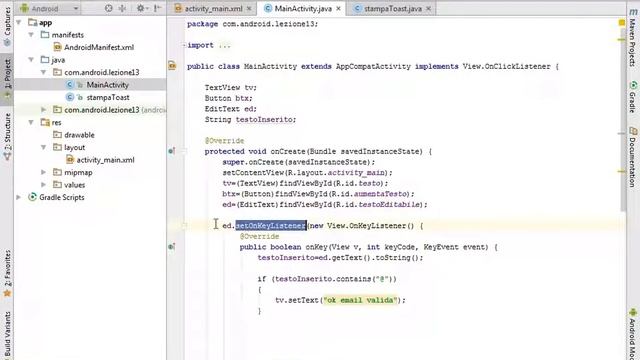Expand the folded import block
Screen dimensions: 640x360
[x=184, y=45]
